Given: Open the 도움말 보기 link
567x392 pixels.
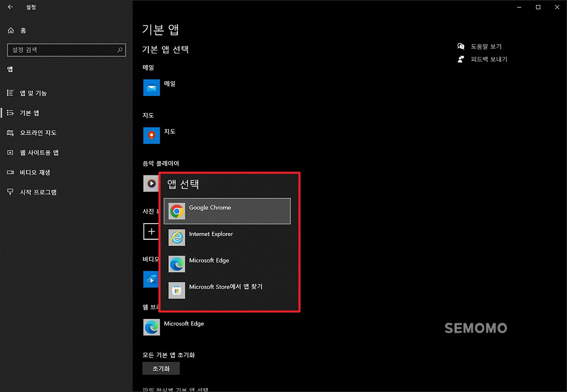Looking at the screenshot, I should [486, 47].
